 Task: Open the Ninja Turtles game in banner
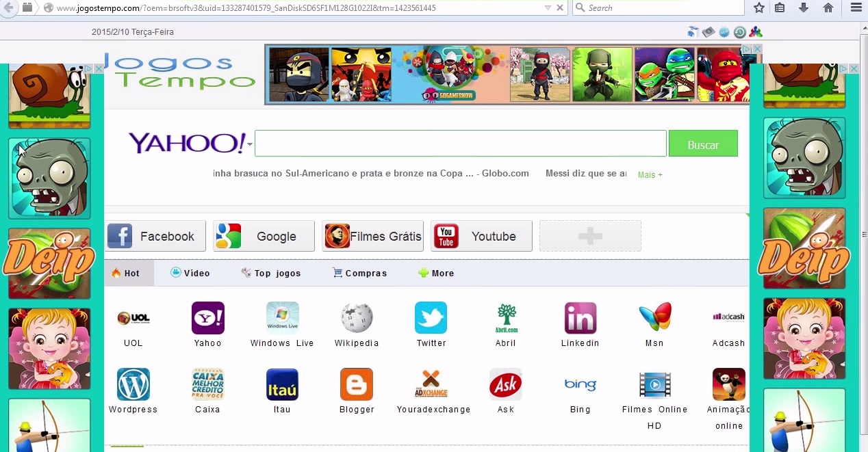(664, 75)
